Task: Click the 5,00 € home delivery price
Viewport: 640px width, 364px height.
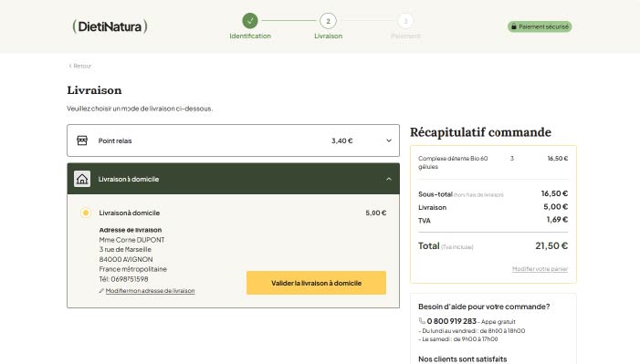Action: 375,213
